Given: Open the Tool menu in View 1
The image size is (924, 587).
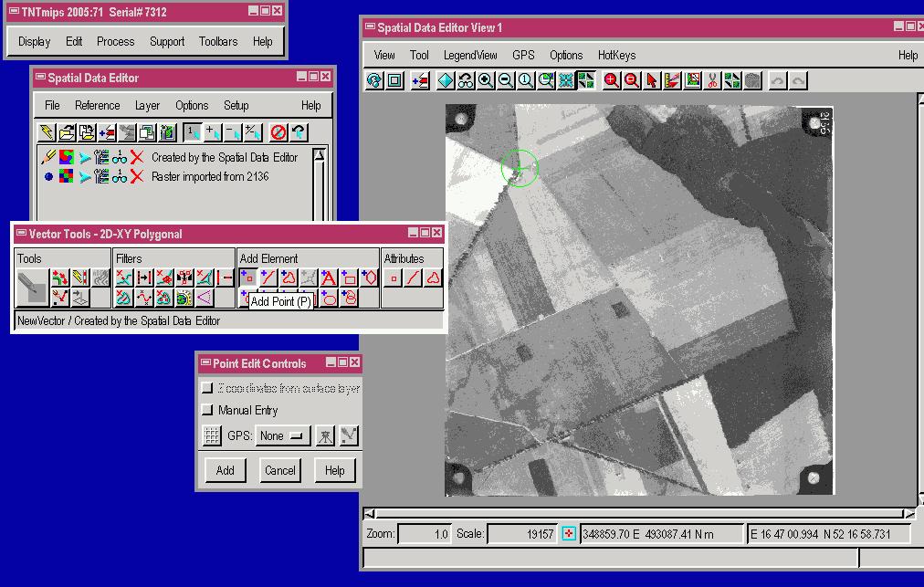Looking at the screenshot, I should tap(419, 56).
